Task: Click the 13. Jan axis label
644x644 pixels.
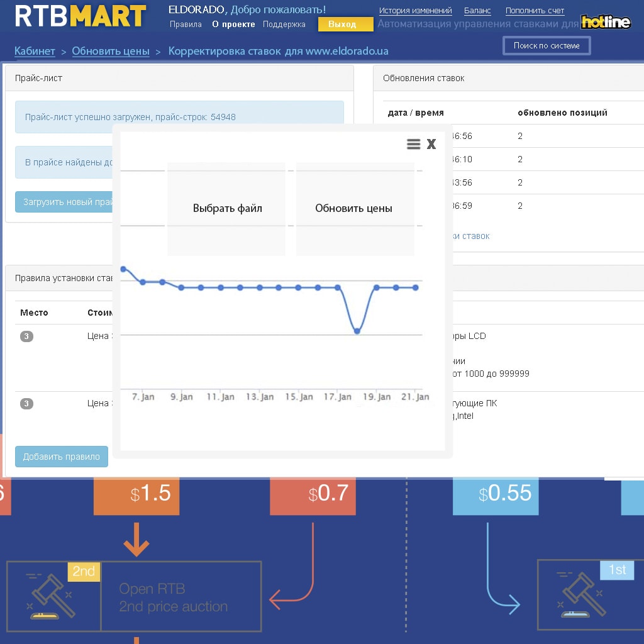Action: (x=260, y=397)
